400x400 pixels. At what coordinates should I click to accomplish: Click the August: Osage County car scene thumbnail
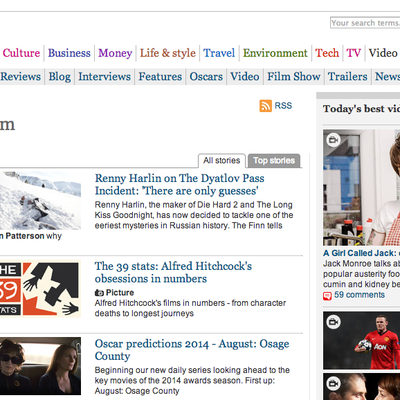(40, 366)
